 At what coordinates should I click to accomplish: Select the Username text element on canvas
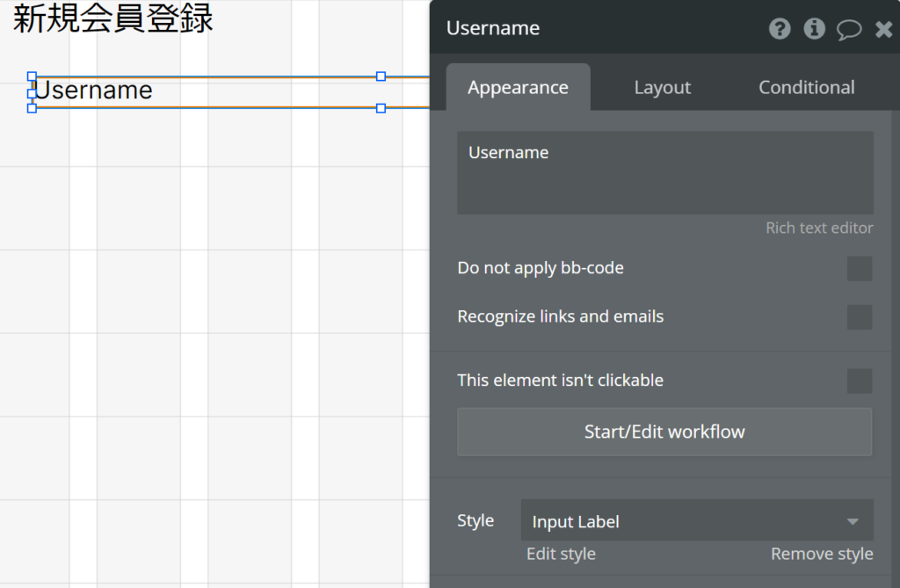[x=229, y=92]
